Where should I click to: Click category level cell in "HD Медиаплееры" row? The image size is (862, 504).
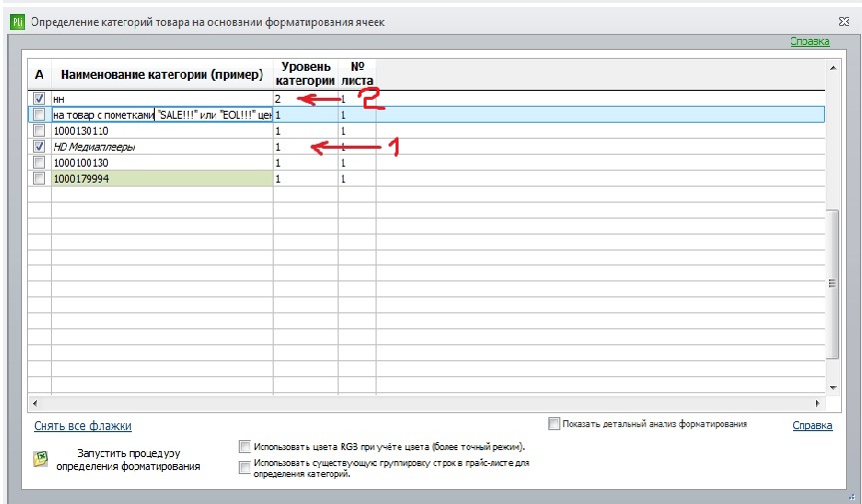point(306,147)
